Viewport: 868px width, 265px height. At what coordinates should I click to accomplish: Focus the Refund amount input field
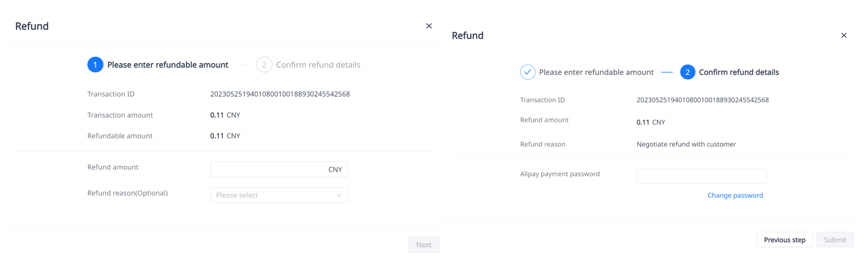(267, 169)
